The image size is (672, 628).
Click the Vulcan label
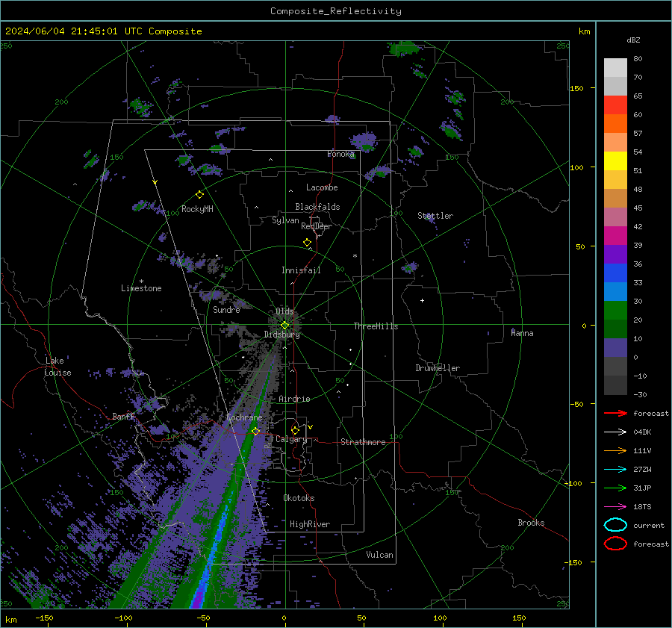point(379,555)
